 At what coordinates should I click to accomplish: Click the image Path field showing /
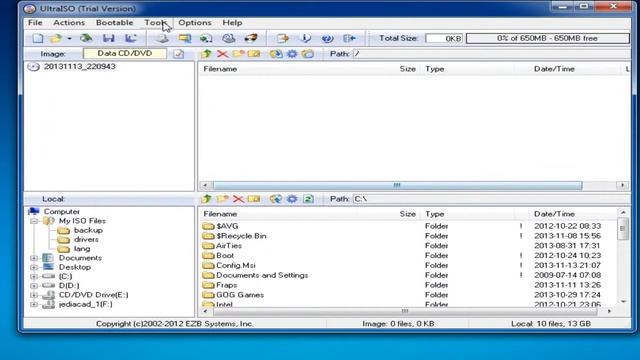pyautogui.click(x=492, y=54)
